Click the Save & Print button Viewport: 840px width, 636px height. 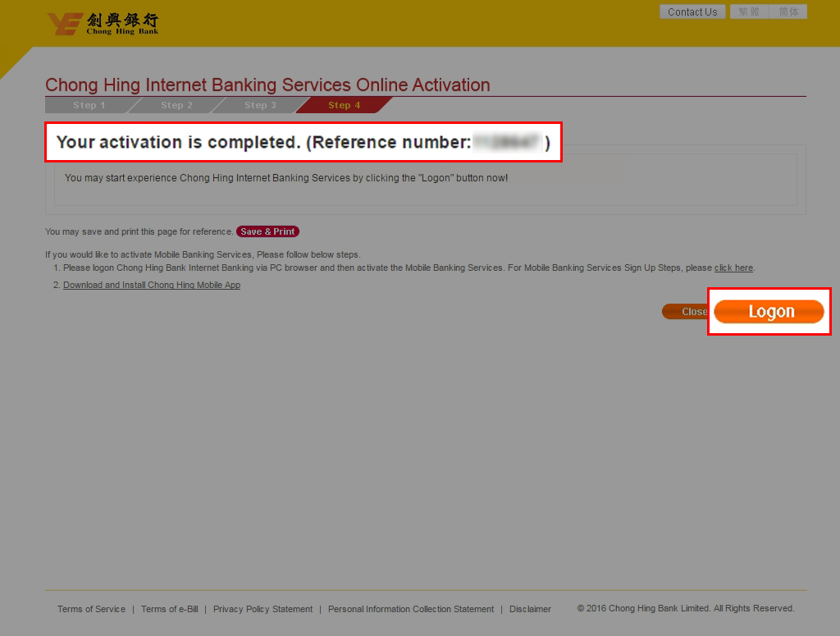(268, 231)
